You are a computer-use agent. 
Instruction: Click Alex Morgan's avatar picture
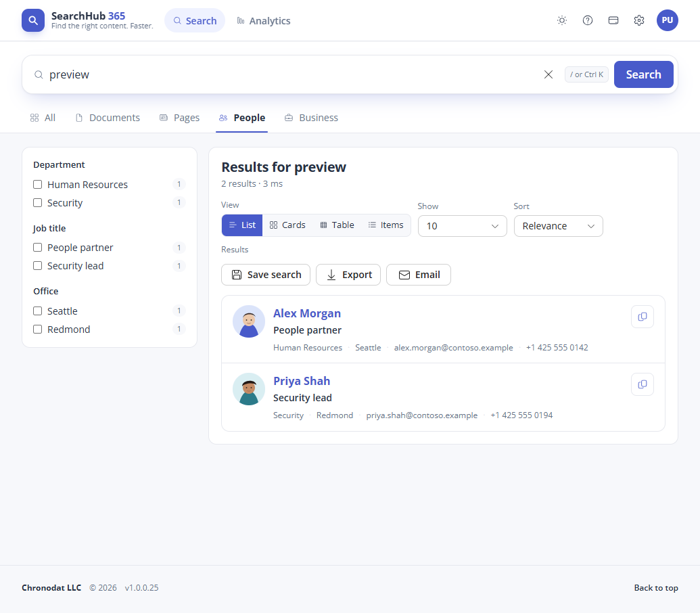point(249,321)
